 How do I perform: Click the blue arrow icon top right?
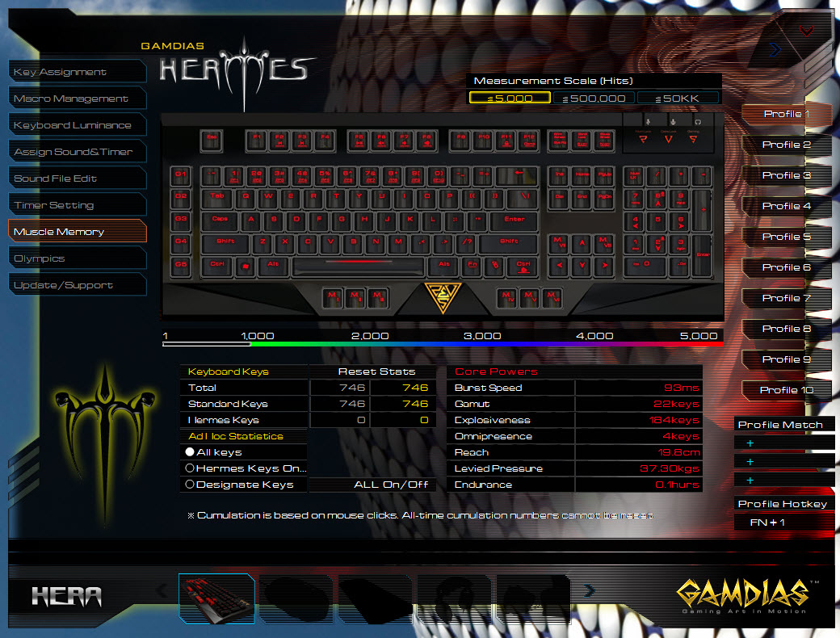coord(775,50)
